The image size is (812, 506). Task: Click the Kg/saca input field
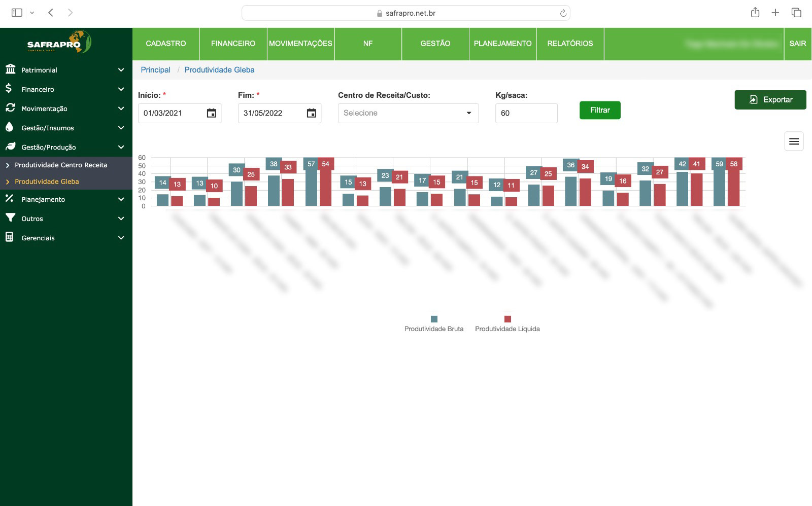[526, 113]
